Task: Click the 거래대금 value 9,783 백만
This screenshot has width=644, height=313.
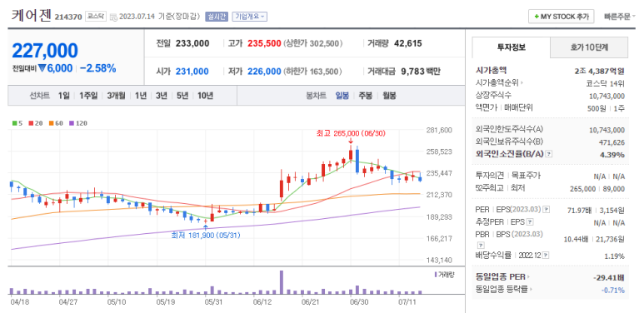Action: tap(421, 72)
